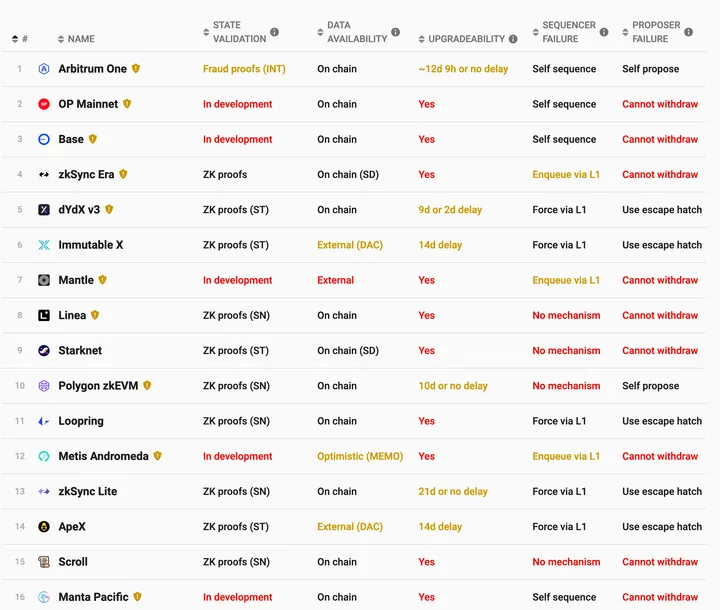Click the shield icon next to Polygon zkEVM
The height and width of the screenshot is (610, 720).
(x=147, y=385)
